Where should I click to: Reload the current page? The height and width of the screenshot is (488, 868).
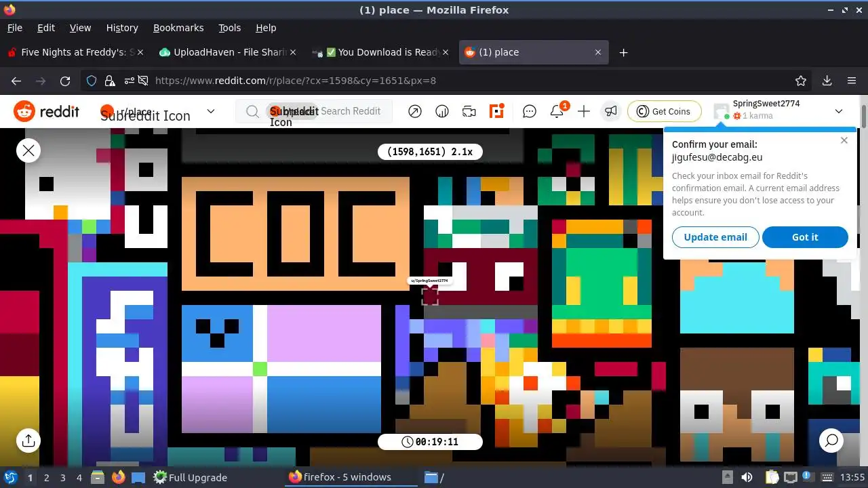[65, 81]
